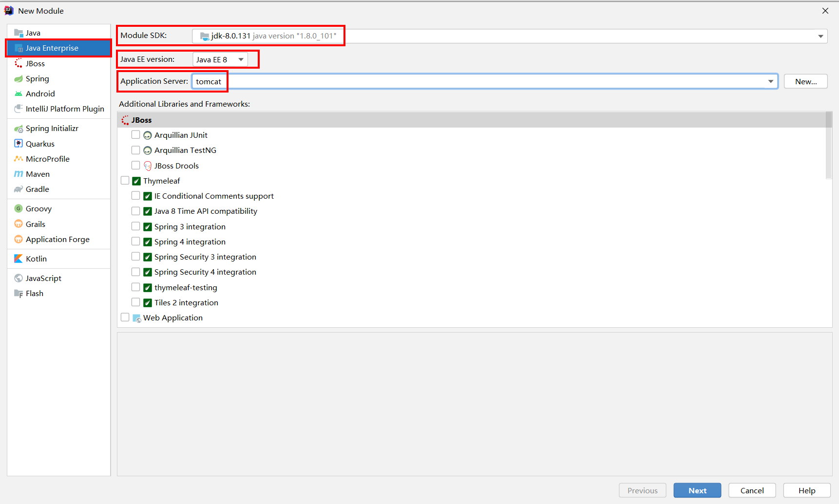Click the jdk-8.0.131 SDK field

[x=510, y=36]
